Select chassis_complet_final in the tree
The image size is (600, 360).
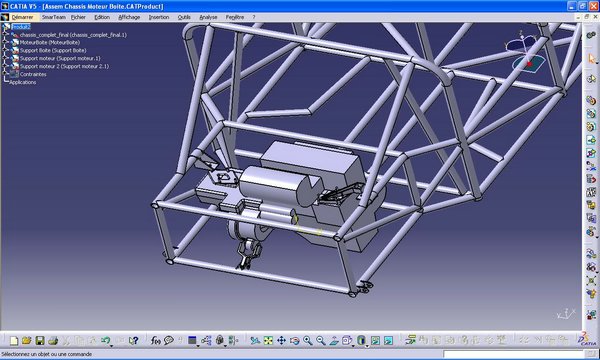[73, 35]
